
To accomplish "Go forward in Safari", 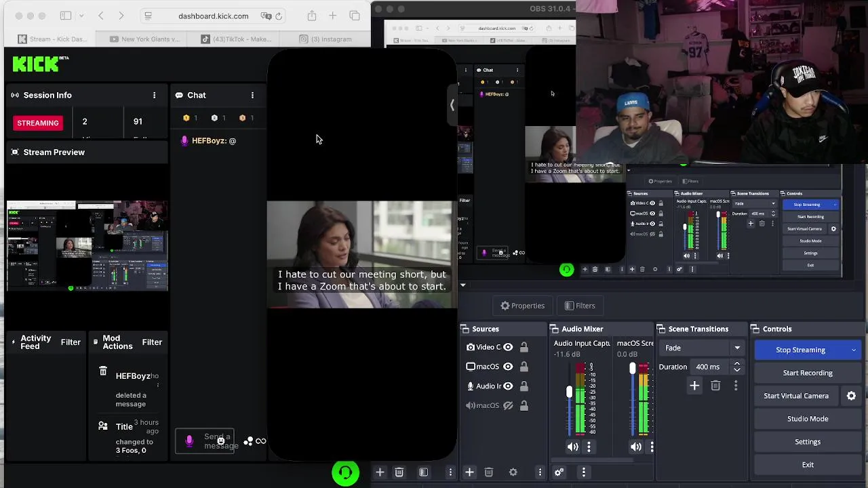I will pos(121,16).
